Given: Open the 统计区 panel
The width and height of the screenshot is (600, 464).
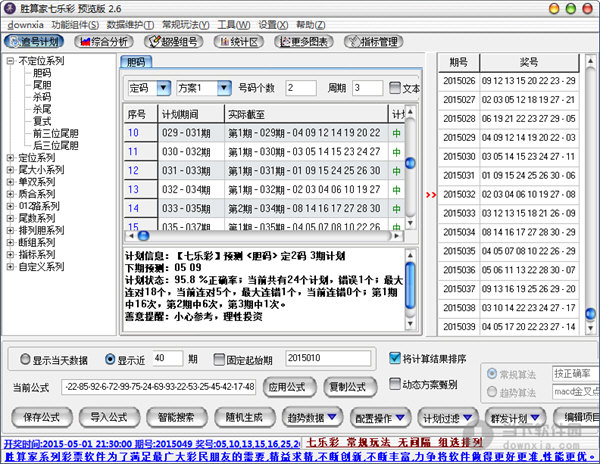Looking at the screenshot, I should point(239,42).
